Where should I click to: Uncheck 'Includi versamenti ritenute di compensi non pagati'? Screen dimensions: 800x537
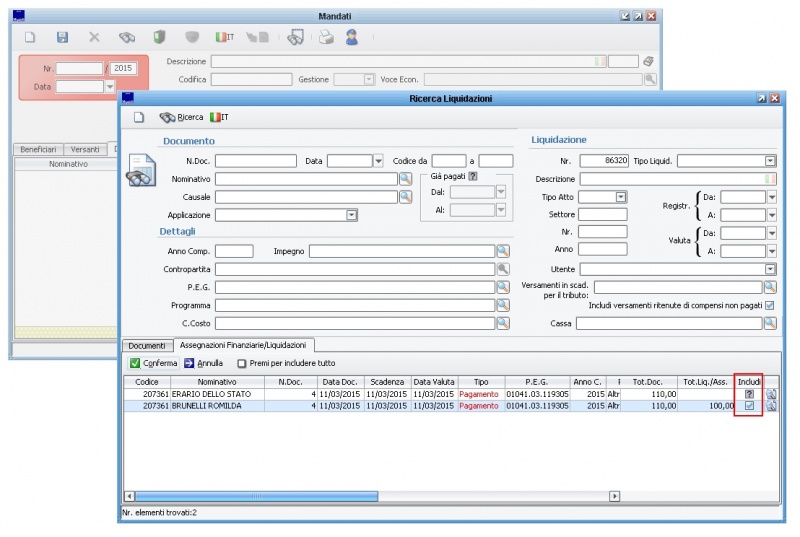[769, 305]
